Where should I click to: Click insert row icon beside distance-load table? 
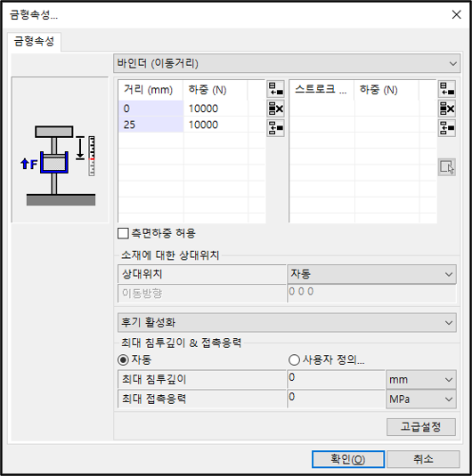pos(276,89)
